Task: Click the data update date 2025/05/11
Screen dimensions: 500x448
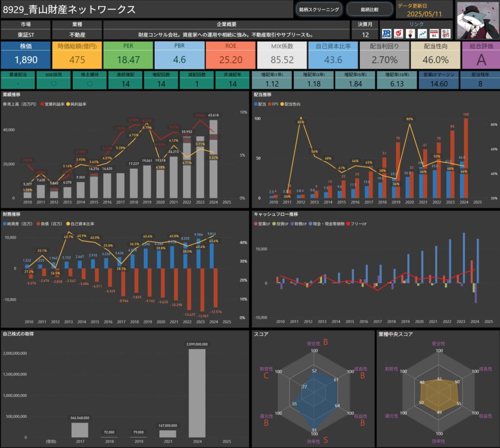Action: coord(424,14)
